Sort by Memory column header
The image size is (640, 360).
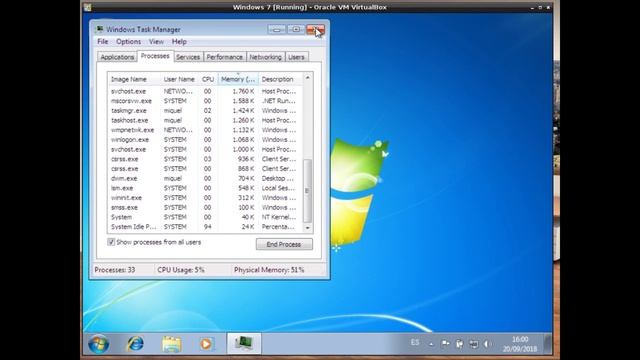pyautogui.click(x=238, y=79)
